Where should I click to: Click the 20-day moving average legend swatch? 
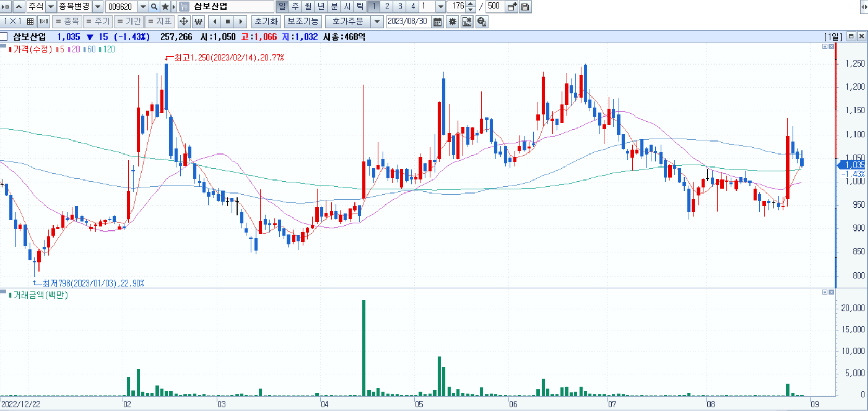69,49
